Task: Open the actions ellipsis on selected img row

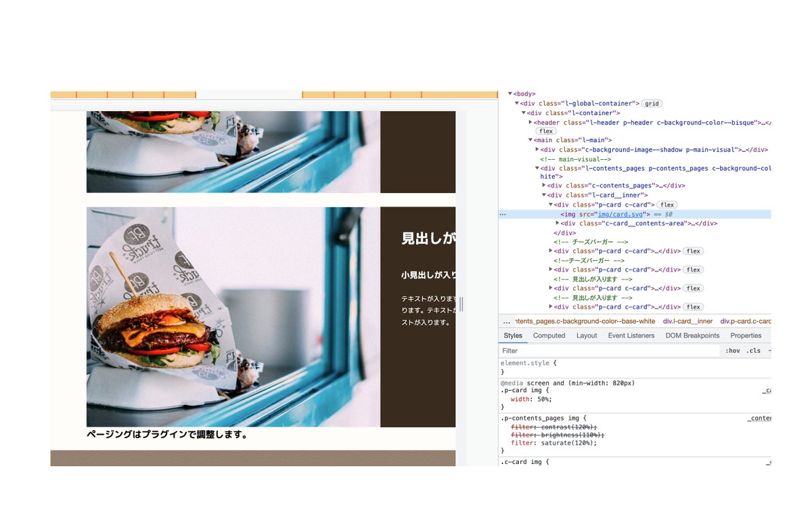Action: pyautogui.click(x=503, y=214)
